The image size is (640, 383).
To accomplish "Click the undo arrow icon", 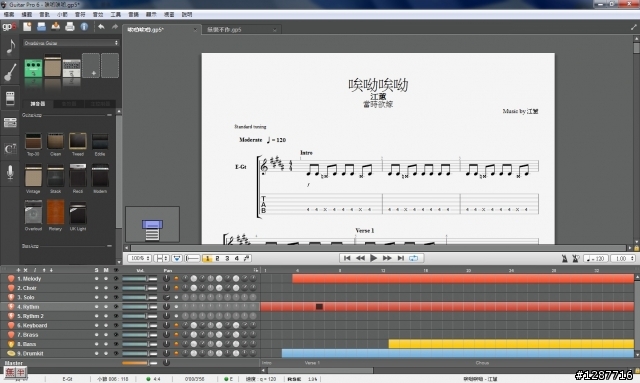I will pyautogui.click(x=101, y=27).
